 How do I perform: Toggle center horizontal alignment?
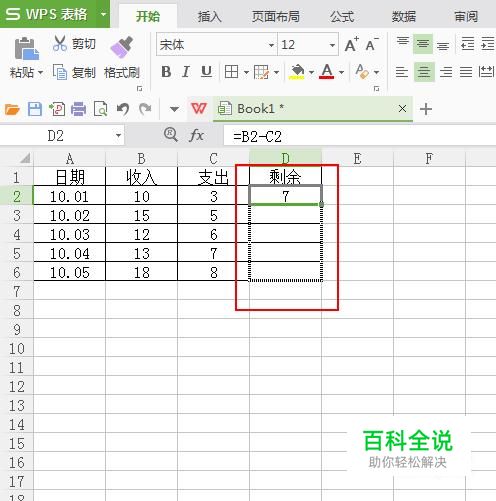424,72
